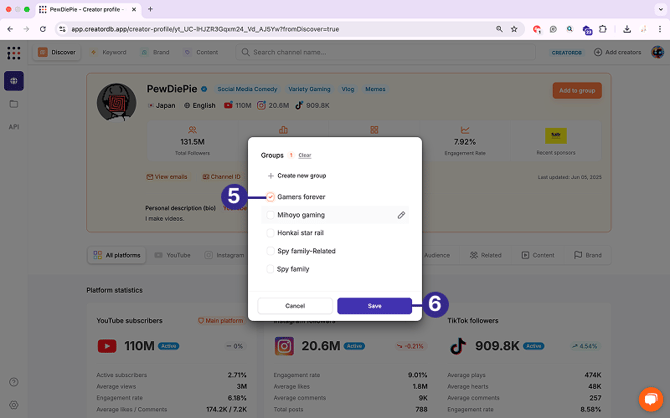Cancel the Groups dialog
Viewport: 670px width, 418px height.
tap(295, 306)
